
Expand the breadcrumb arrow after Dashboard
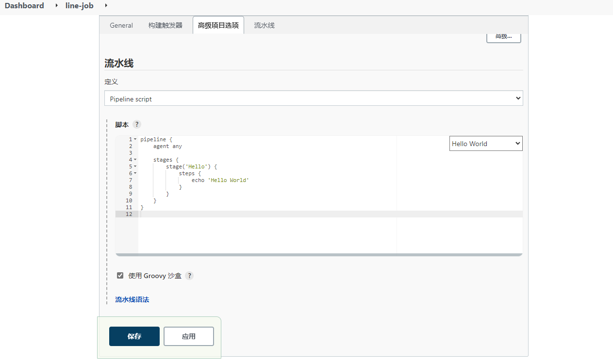55,6
